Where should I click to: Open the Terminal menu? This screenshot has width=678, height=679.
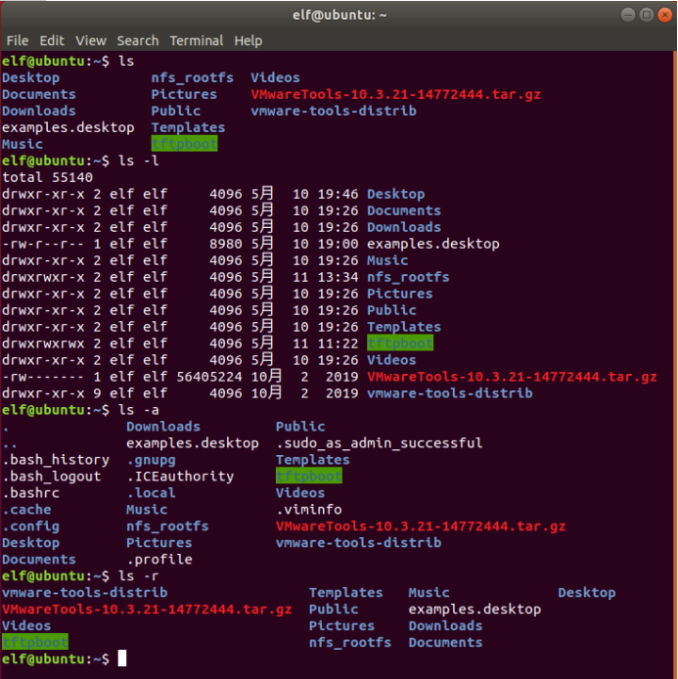click(x=196, y=41)
